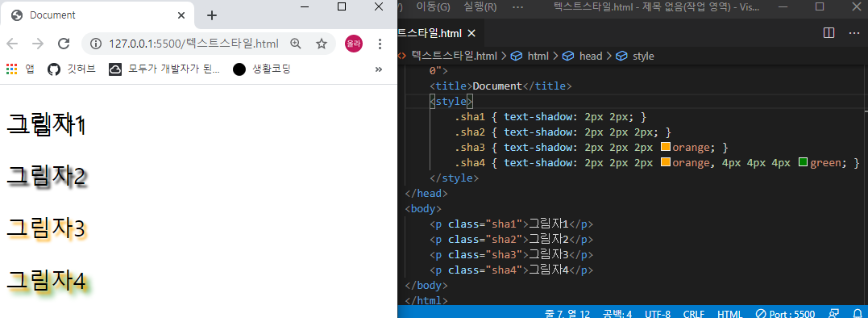Bookmark this page with the star icon
This screenshot has width=868, height=318.
pos(321,44)
